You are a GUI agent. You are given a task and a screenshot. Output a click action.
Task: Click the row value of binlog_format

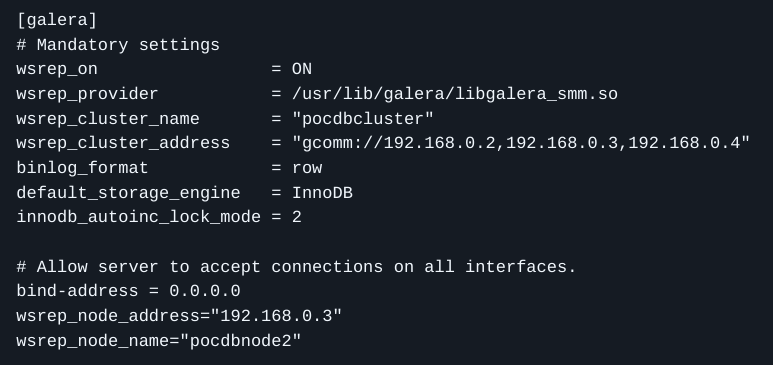307,168
